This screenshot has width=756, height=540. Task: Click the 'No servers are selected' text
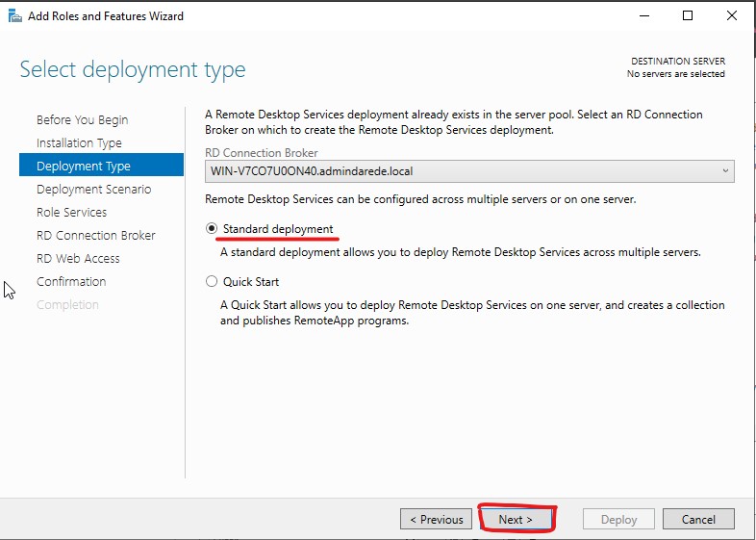[x=676, y=74]
